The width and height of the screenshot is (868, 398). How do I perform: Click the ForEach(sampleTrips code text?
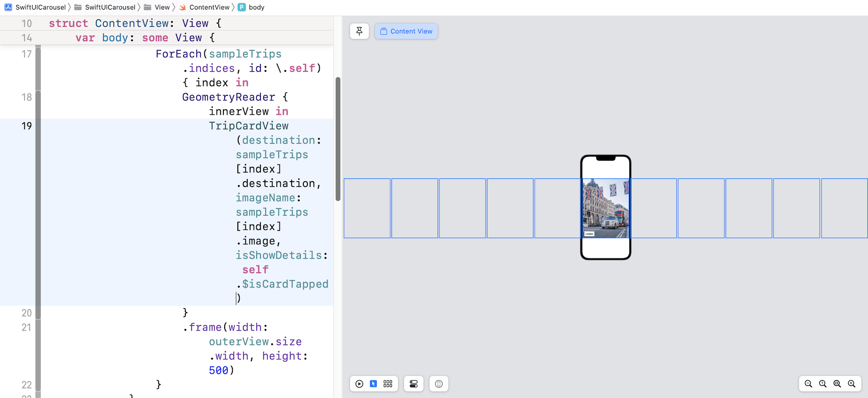tap(219, 54)
